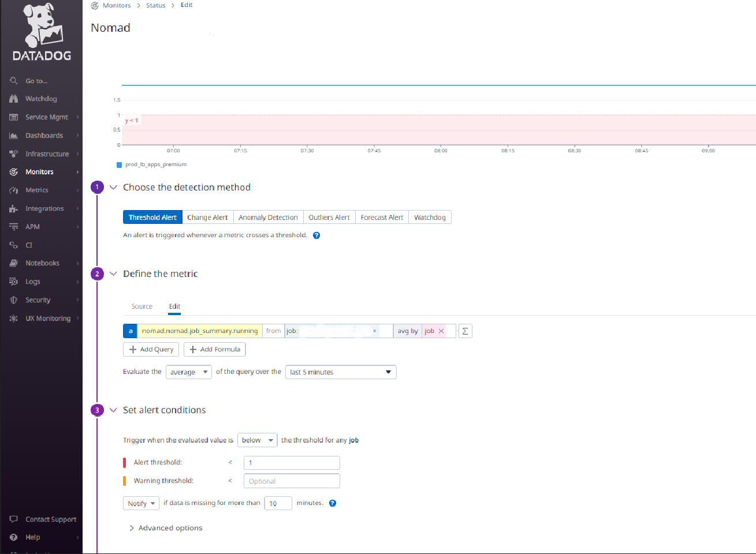This screenshot has height=554, width=756.
Task: Expand Advanced options
Action: [165, 528]
